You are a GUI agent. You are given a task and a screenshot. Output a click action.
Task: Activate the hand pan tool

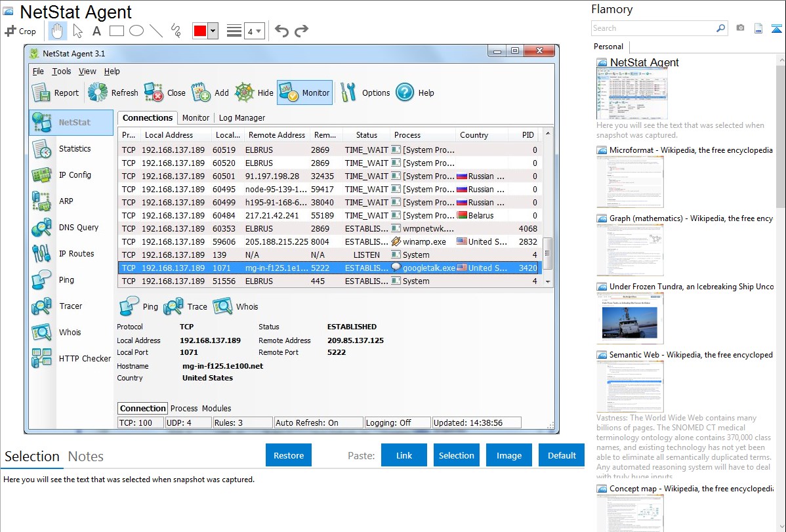[57, 31]
